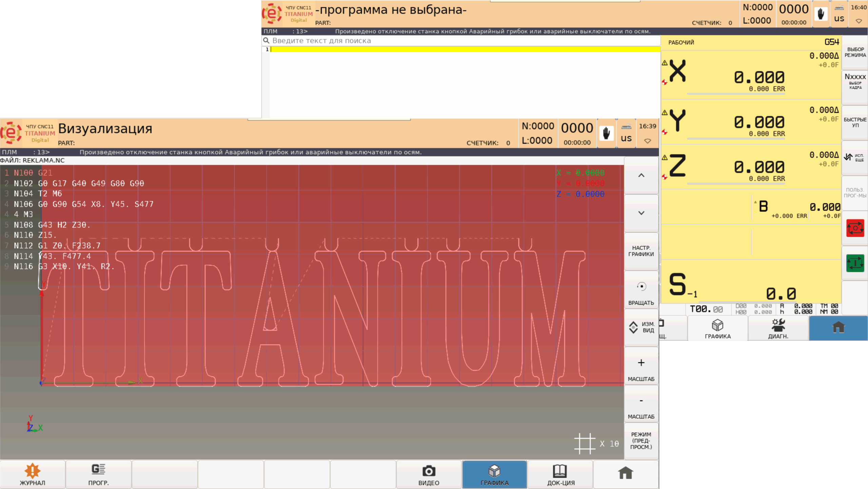Image resolution: width=868 pixels, height=489 pixels.
Task: Select the Z axis label
Action: [678, 165]
